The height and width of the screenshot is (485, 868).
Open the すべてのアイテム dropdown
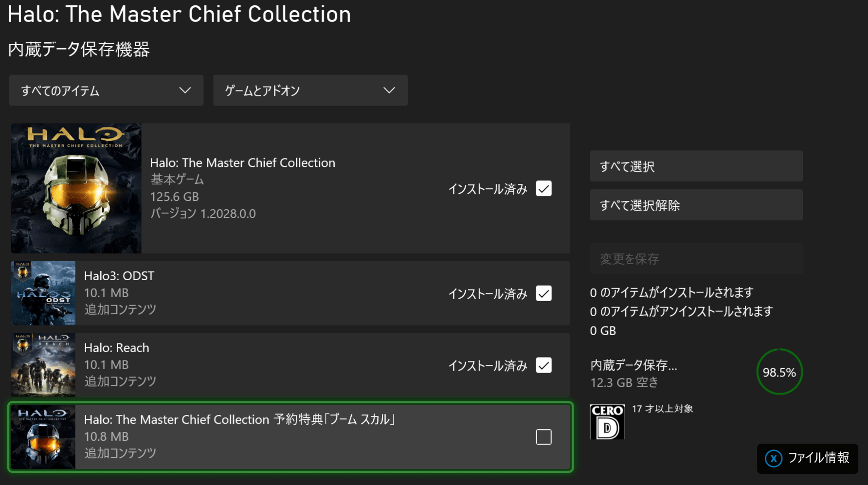106,90
